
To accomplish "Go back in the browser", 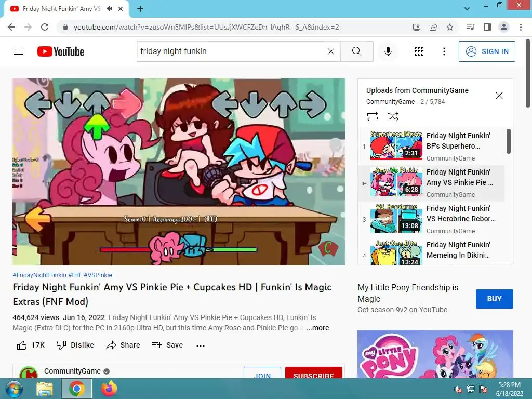I will [x=11, y=27].
